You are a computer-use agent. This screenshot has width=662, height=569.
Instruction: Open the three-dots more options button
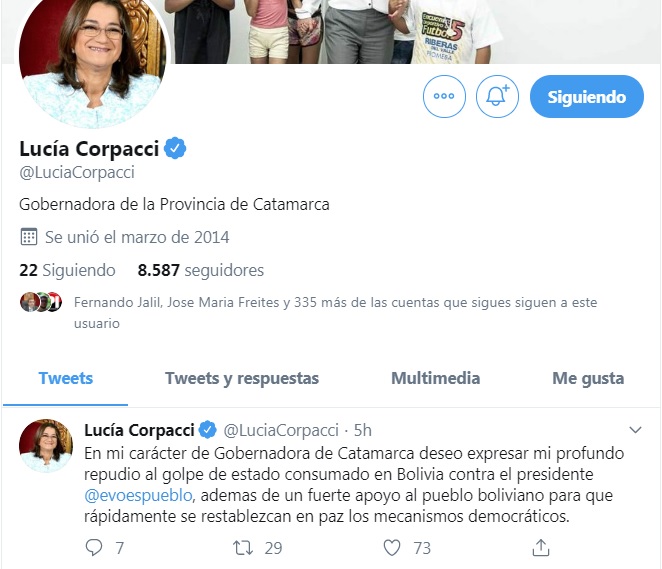coord(444,96)
